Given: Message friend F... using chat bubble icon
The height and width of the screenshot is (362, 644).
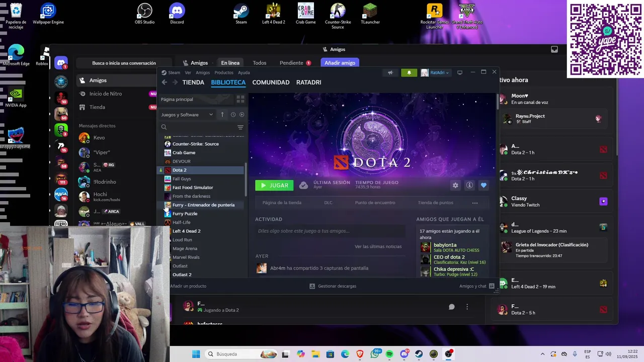Looking at the screenshot, I should pyautogui.click(x=452, y=307).
